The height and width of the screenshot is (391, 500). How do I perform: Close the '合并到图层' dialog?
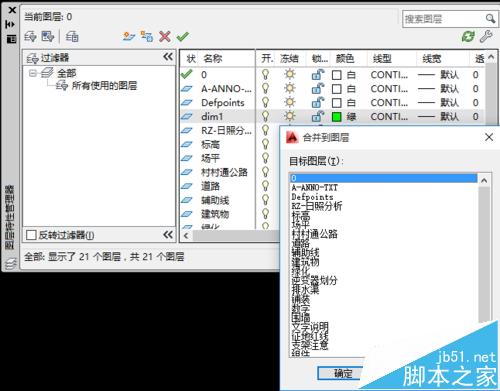point(489,137)
